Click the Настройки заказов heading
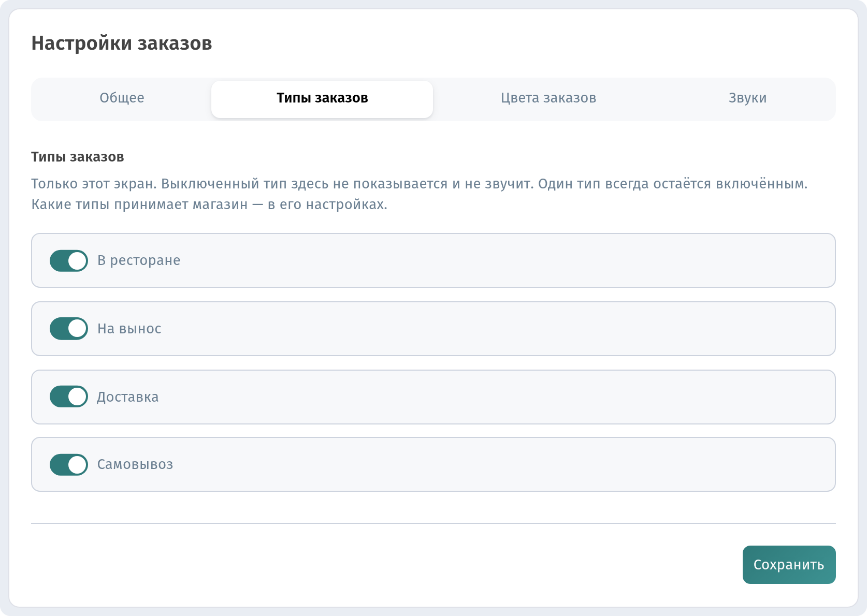Viewport: 867px width, 616px height. point(122,43)
